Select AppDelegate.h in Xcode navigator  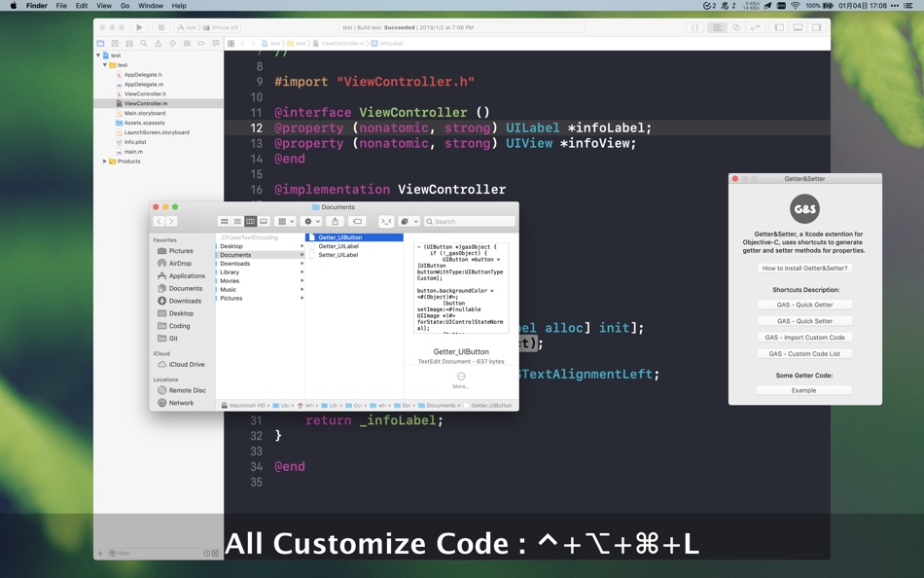pos(143,75)
